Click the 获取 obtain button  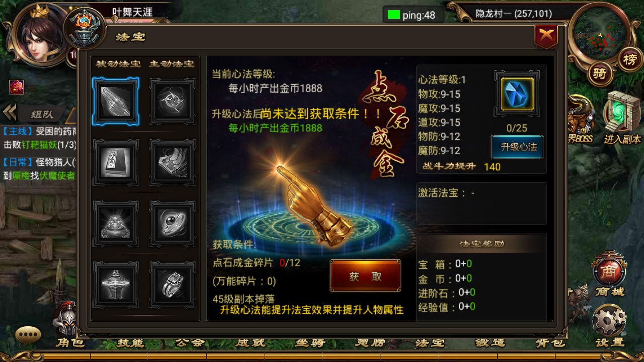365,276
